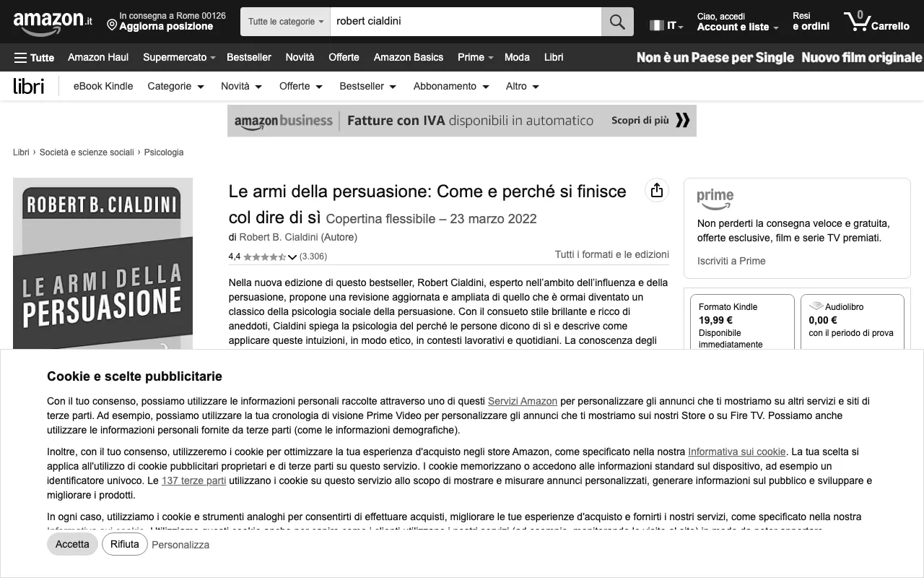Click Accetta cookie button
Screen dimensions: 924x578
pos(72,544)
